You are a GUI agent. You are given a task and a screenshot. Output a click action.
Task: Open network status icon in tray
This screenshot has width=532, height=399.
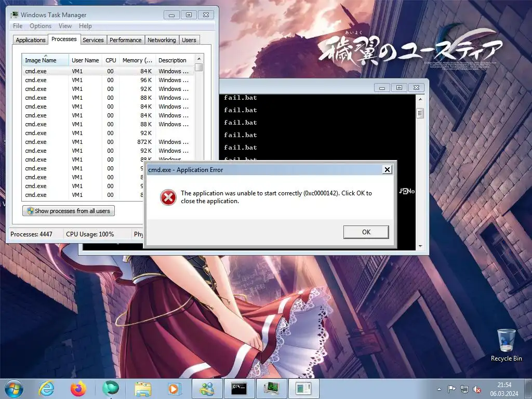(x=464, y=390)
